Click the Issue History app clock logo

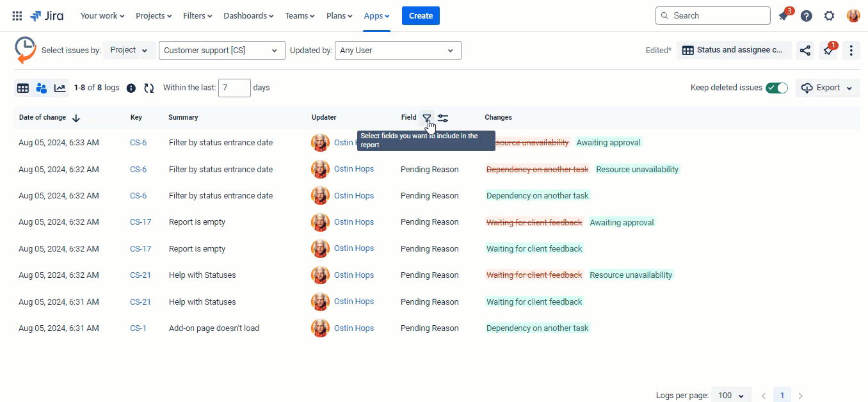pos(25,50)
